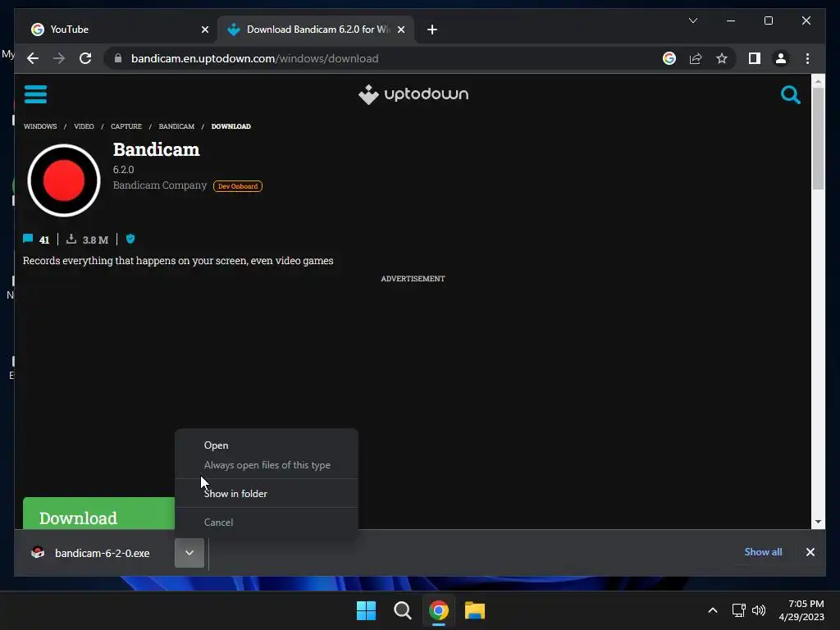Show hidden system tray icons chevron
The width and height of the screenshot is (840, 630).
(x=713, y=610)
